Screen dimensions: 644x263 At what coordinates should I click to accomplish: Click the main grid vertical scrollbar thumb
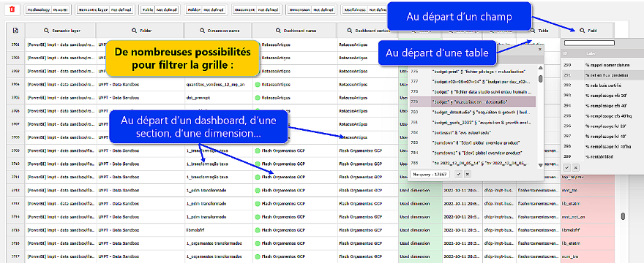tap(623, 216)
